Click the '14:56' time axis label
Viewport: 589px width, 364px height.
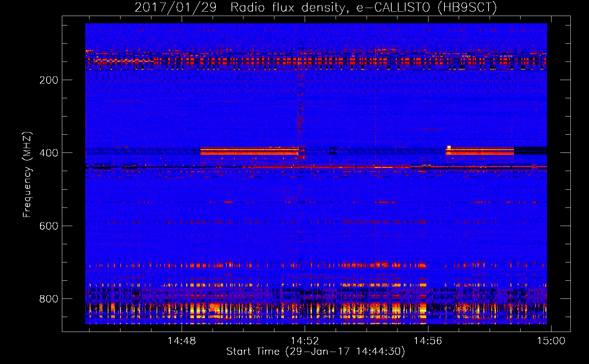point(428,341)
